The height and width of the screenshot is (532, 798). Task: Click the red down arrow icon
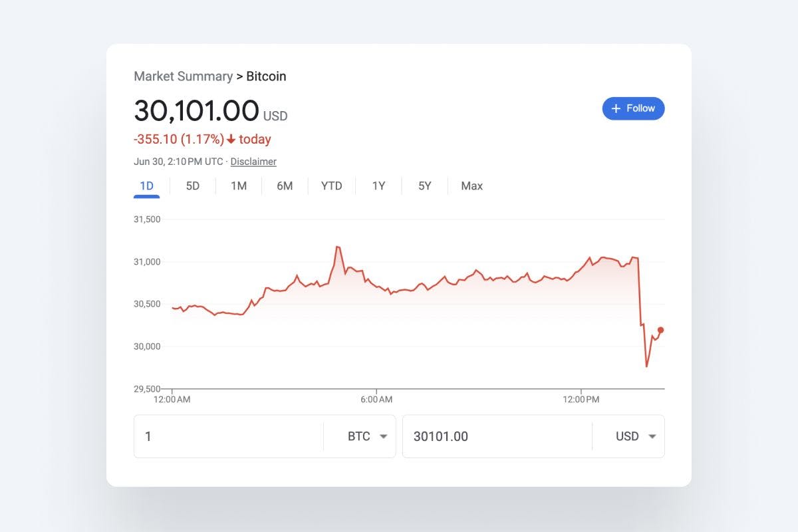(x=231, y=140)
